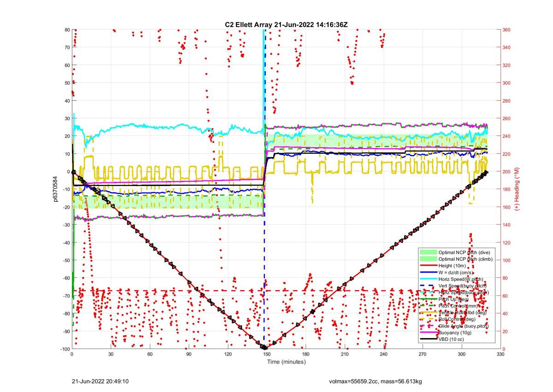Click x-axis tick label 210
The width and height of the screenshot is (553, 392).
point(345,354)
